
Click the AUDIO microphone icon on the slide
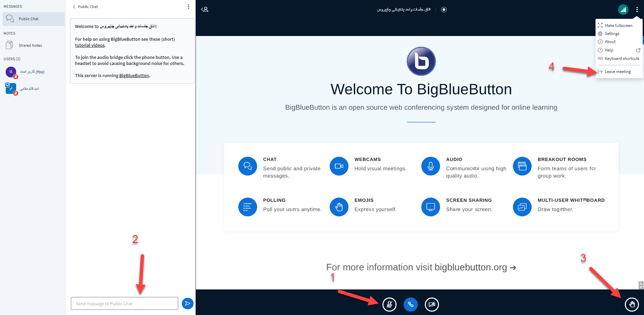coord(431,166)
